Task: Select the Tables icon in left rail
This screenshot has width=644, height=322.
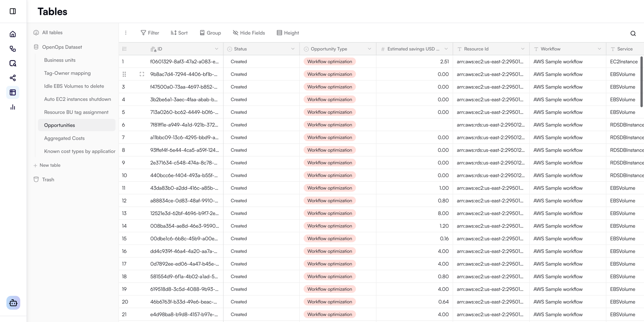Action: 13,92
